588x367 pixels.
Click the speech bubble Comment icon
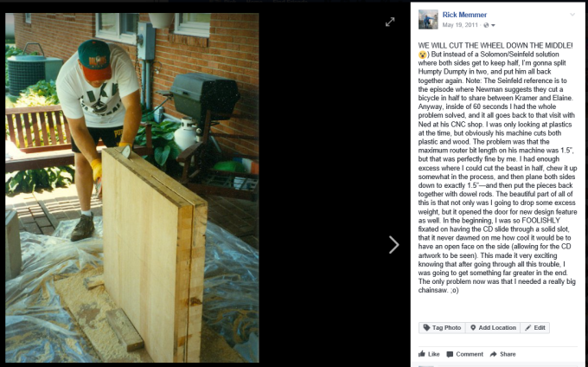(x=450, y=354)
